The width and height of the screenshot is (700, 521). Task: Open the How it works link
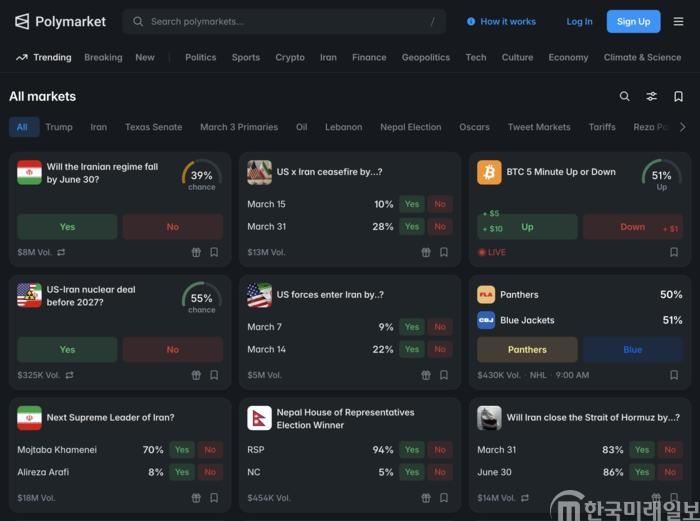(508, 21)
